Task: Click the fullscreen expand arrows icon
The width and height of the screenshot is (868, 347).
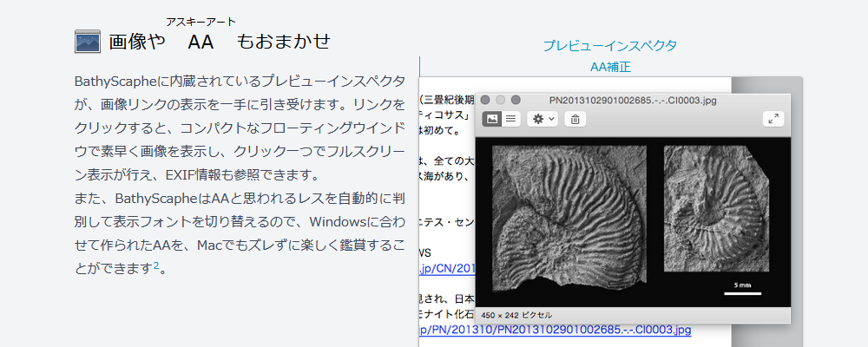Action: [x=773, y=119]
